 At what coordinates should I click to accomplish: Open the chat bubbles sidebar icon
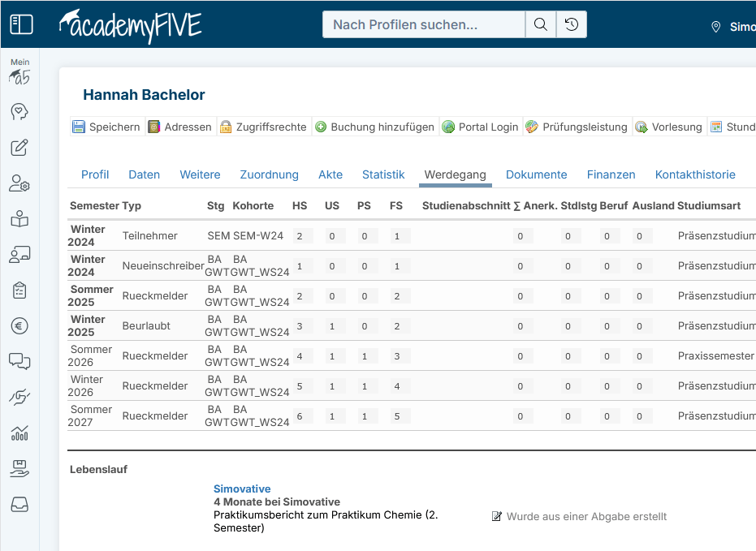19,361
